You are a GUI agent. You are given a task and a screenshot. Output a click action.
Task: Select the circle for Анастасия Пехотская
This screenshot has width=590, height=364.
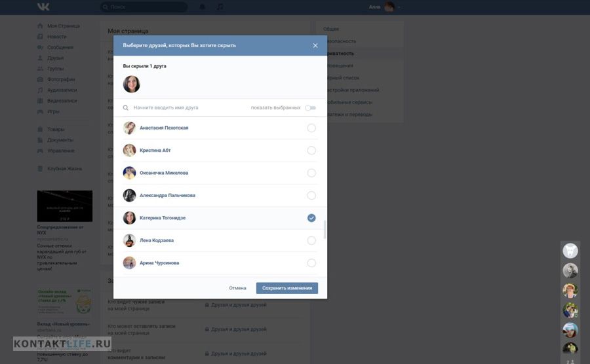(311, 128)
